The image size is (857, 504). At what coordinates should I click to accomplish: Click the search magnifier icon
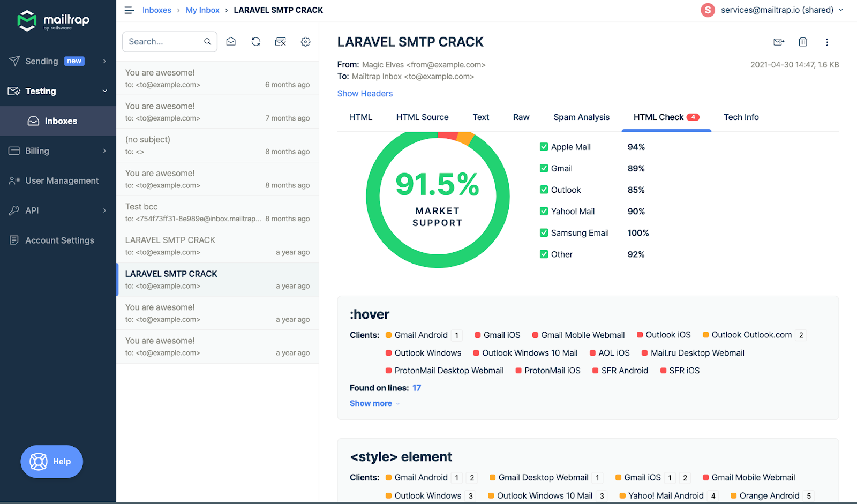click(x=207, y=42)
